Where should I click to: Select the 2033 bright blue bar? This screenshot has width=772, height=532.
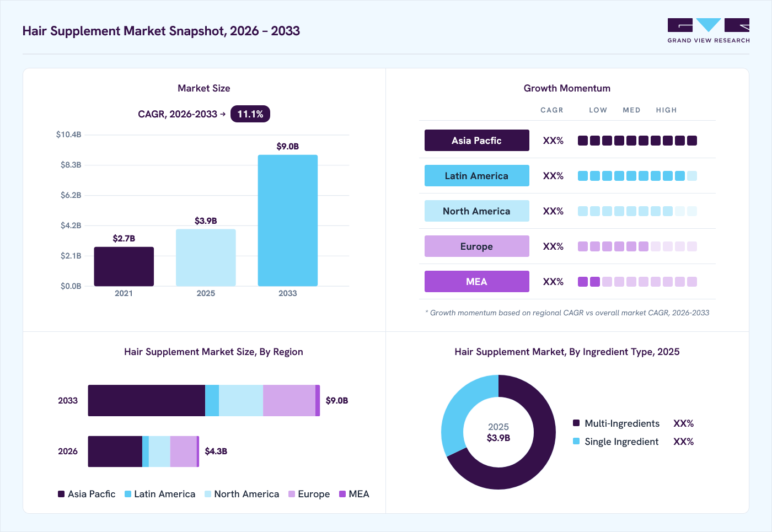tap(288, 221)
